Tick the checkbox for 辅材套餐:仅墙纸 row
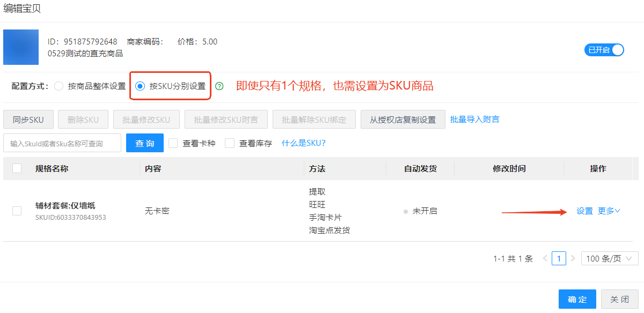The height and width of the screenshot is (313, 644). [x=17, y=211]
